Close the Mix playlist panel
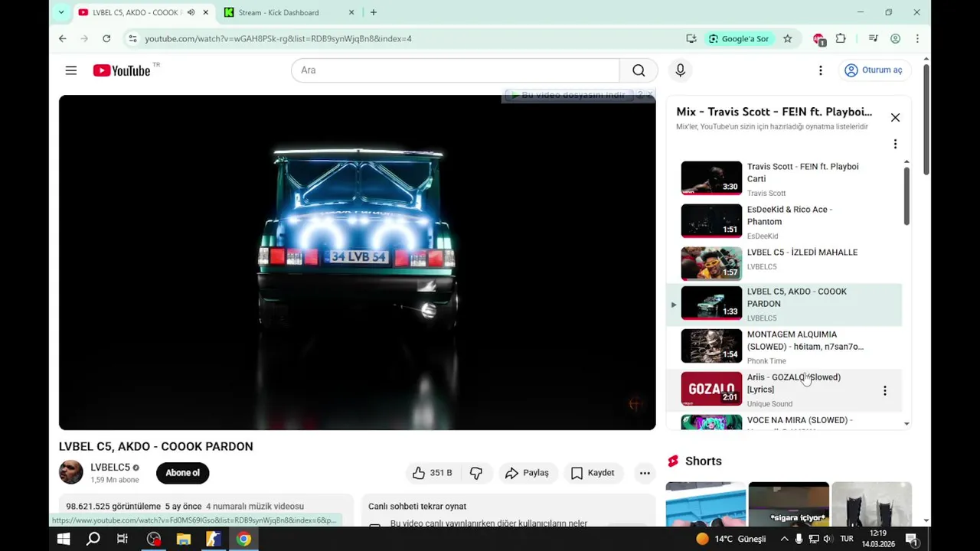The height and width of the screenshot is (551, 980). 895,118
